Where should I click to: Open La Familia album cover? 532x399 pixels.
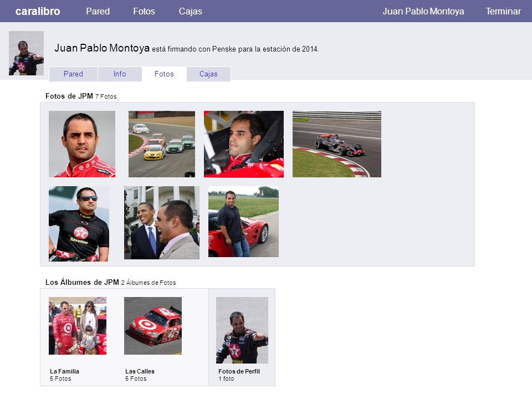point(78,326)
